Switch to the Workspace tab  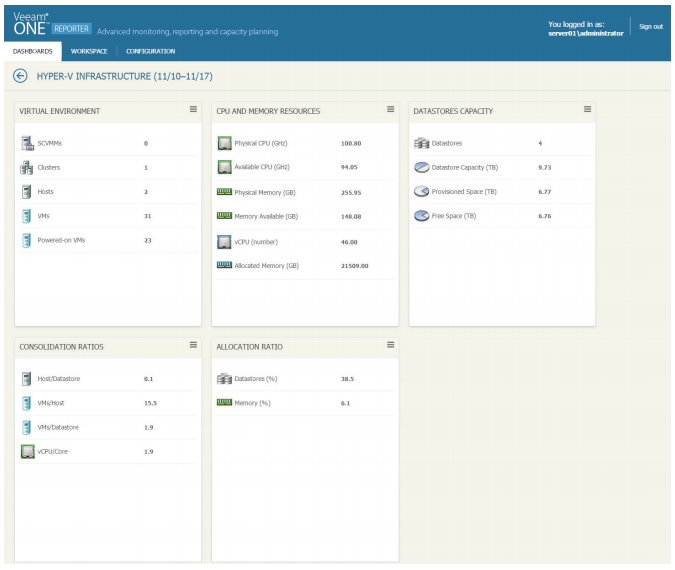click(89, 51)
